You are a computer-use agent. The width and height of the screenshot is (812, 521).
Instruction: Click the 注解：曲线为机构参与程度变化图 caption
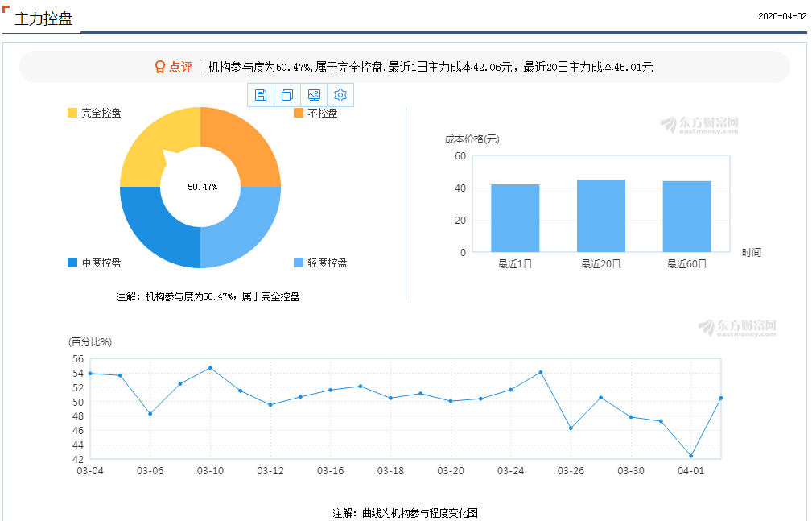pos(405,513)
